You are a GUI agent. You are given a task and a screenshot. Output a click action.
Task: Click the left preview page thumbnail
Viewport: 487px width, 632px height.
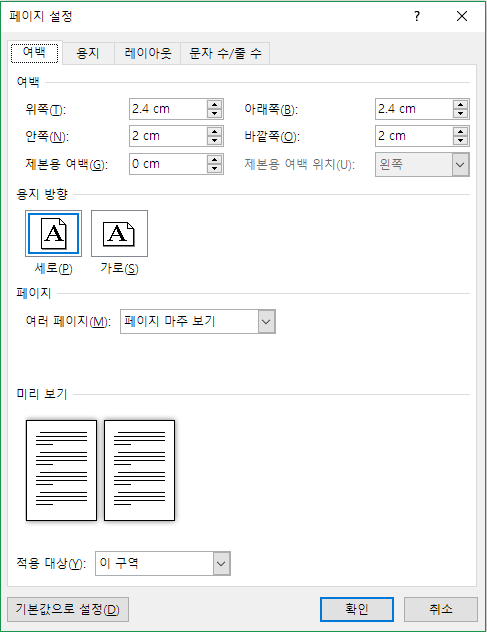[x=61, y=470]
